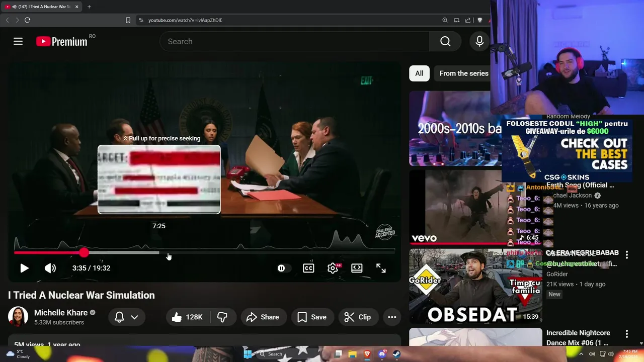Screen dimensions: 644x362
Task: Open the YouTube hamburger guide menu
Action: click(18, 41)
